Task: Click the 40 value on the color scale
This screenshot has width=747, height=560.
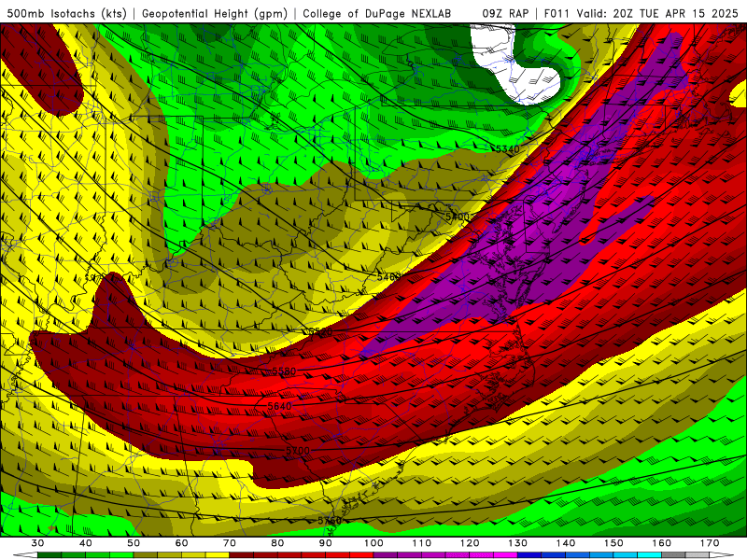Action: [85, 543]
